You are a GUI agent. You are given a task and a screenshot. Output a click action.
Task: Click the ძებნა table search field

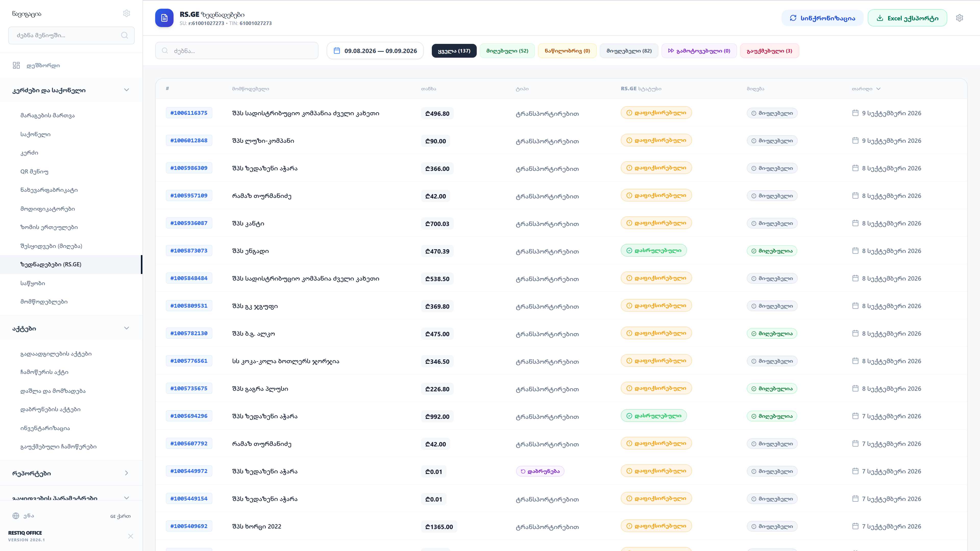click(x=237, y=51)
